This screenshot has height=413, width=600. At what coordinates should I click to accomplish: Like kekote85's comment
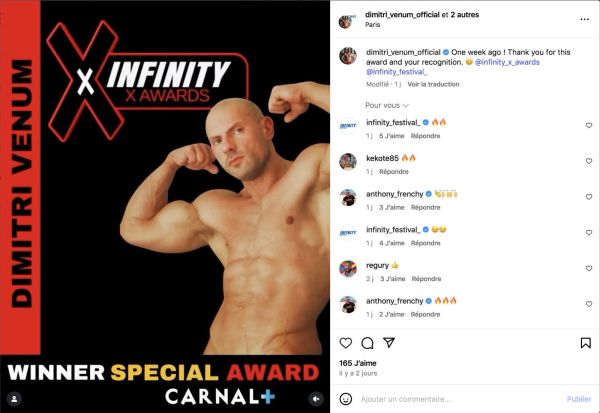[589, 161]
